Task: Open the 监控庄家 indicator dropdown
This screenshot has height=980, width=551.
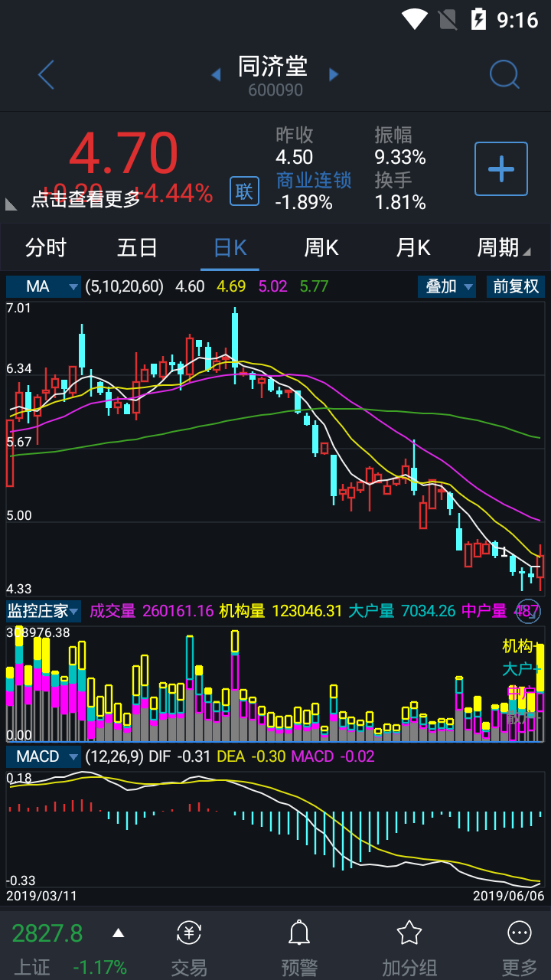Action: (44, 611)
